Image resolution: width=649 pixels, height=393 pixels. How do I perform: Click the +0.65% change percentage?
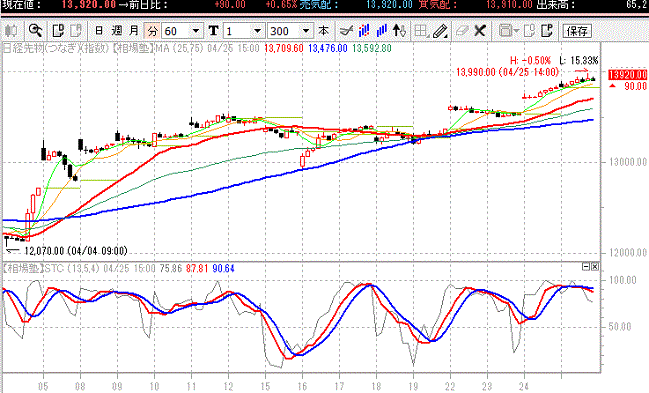[281, 5]
